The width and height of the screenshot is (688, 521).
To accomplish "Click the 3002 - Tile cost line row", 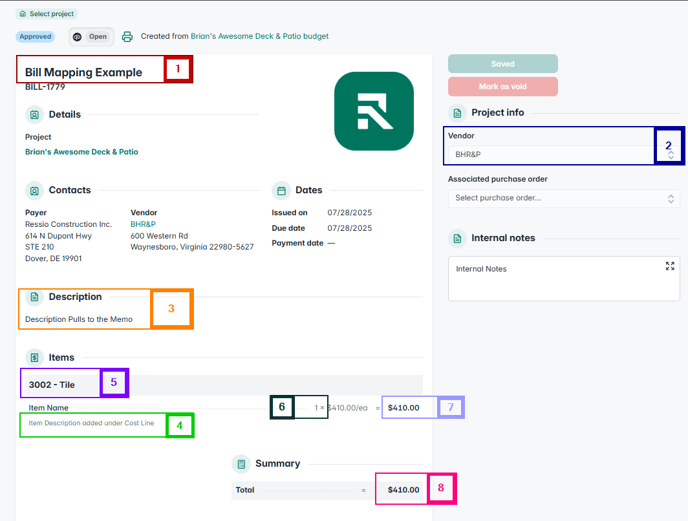I will 222,385.
